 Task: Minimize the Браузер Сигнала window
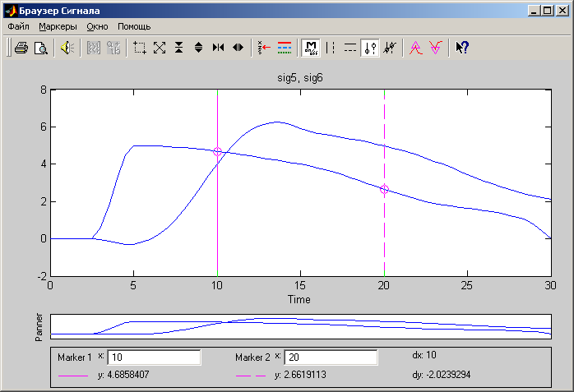(534, 11)
